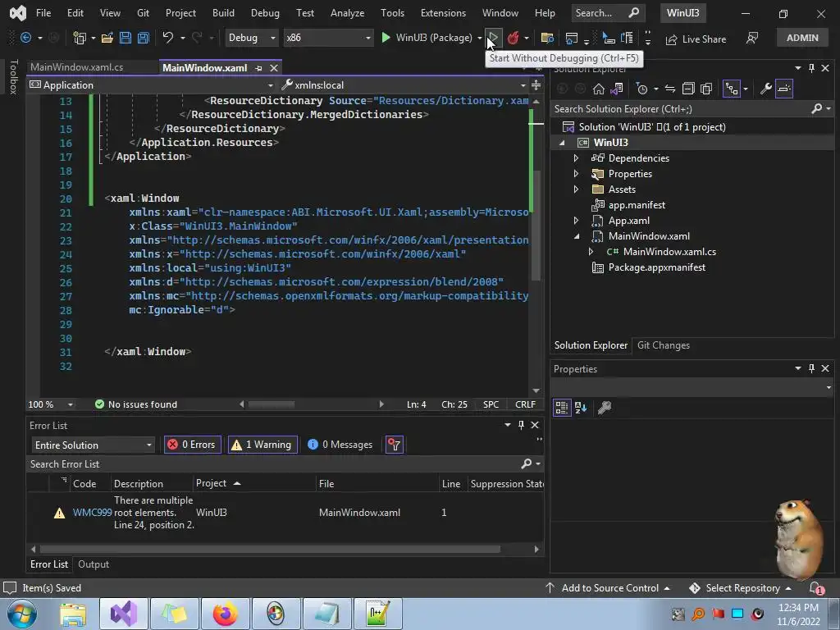Undo last action via curved arrow icon

click(167, 37)
